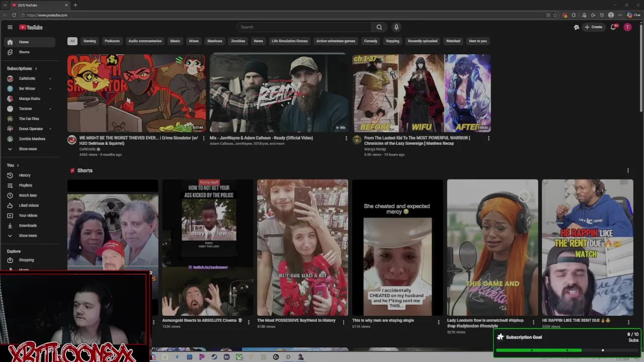Play Most POSSESSIVE Boyfriend short
The image size is (644, 362).
[x=302, y=247]
